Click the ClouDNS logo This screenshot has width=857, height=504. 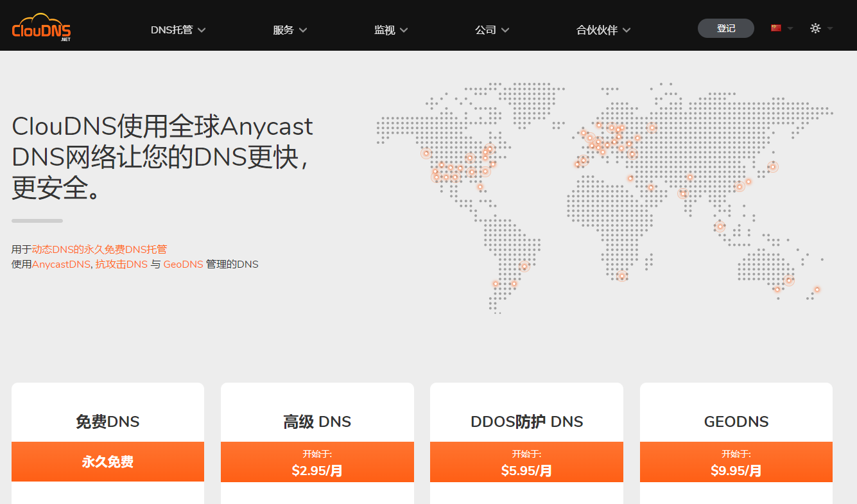tap(41, 27)
